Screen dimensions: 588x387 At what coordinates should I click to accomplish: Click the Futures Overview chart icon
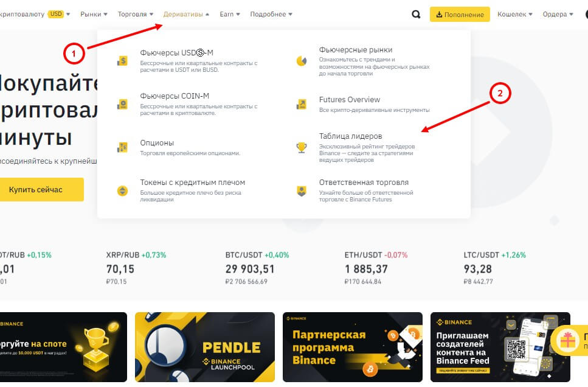tap(301, 104)
